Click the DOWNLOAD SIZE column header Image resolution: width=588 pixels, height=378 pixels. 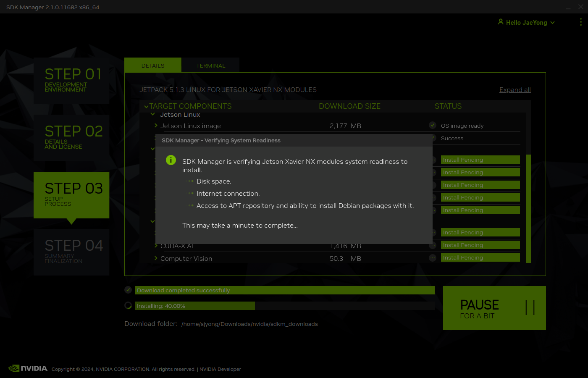tap(349, 106)
